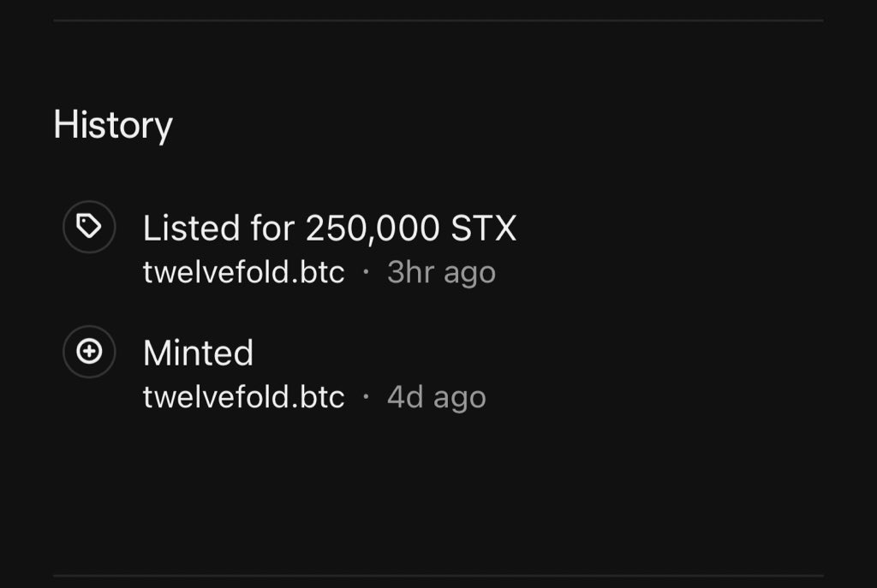
Task: Click the price tag icon beside the listing
Action: tap(89, 227)
